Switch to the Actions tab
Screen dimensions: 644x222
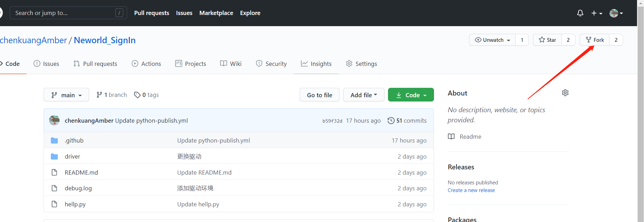click(146, 64)
